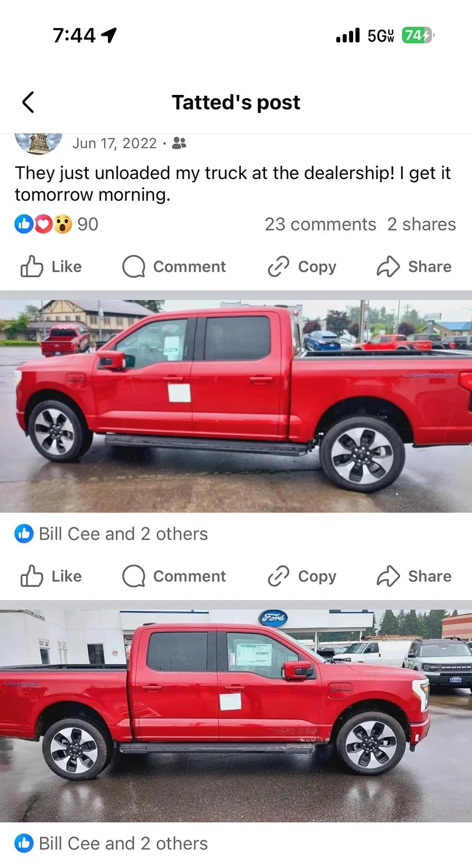472x868 pixels.
Task: Tap the heart reaction icon
Action: pyautogui.click(x=43, y=224)
